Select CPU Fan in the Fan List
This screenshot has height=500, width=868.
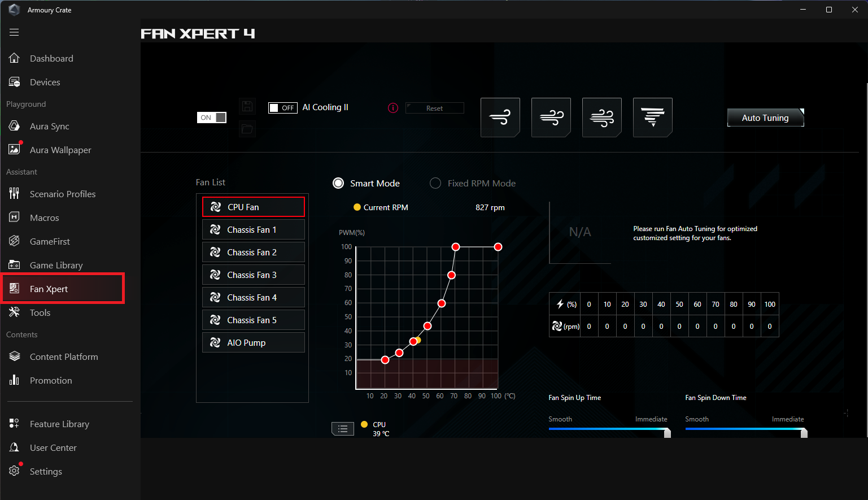(x=254, y=207)
